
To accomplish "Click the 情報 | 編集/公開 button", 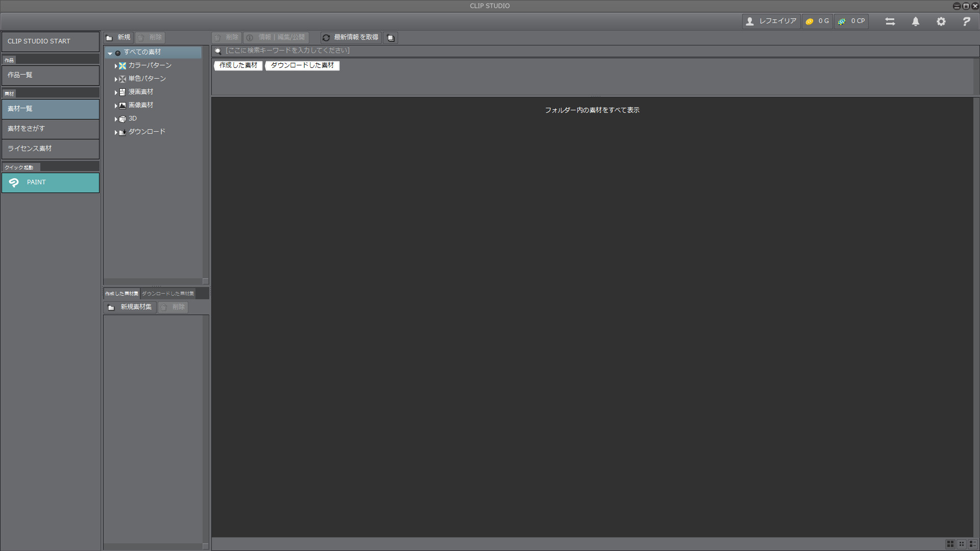I will [276, 38].
